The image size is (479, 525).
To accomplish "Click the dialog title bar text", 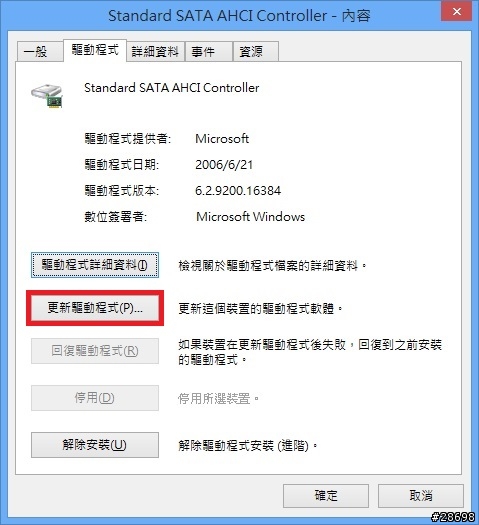I will (x=239, y=16).
